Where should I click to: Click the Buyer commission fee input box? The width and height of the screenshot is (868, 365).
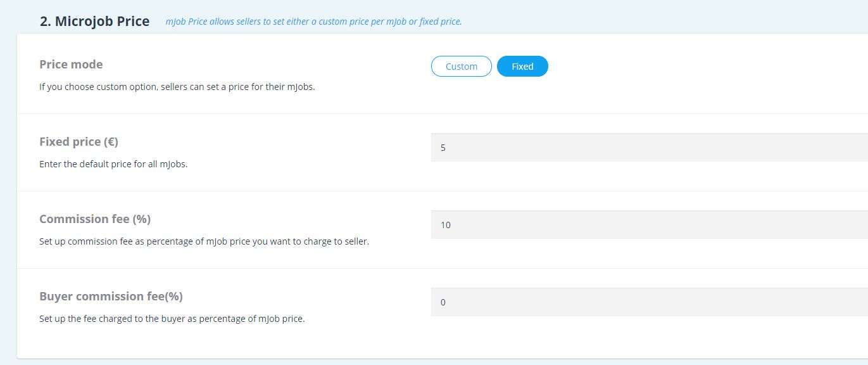(649, 302)
